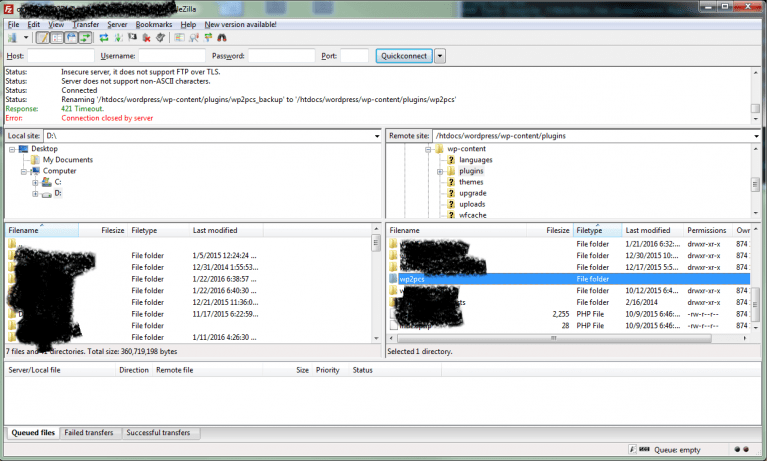Open the Quickconnect history dropdown arrow

click(440, 56)
